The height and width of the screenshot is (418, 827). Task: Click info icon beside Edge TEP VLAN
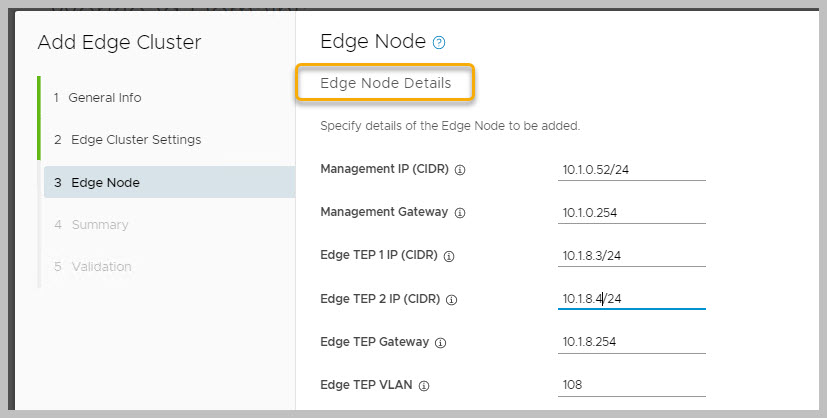[424, 385]
